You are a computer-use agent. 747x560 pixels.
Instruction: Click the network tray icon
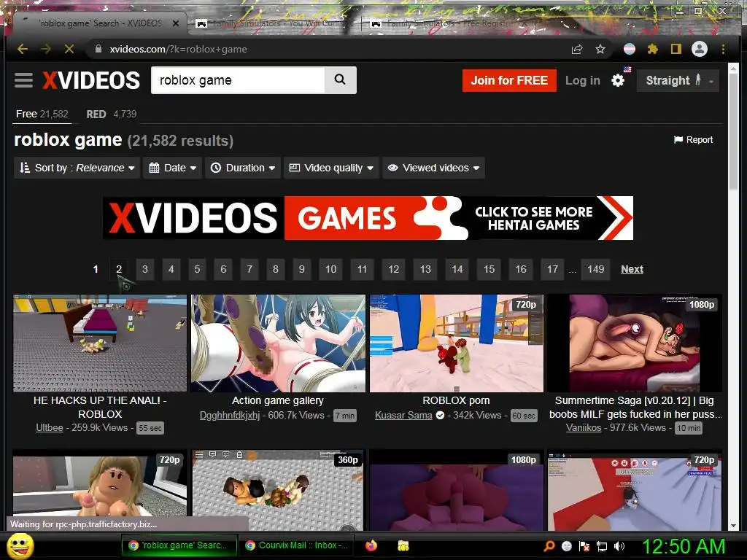602,545
